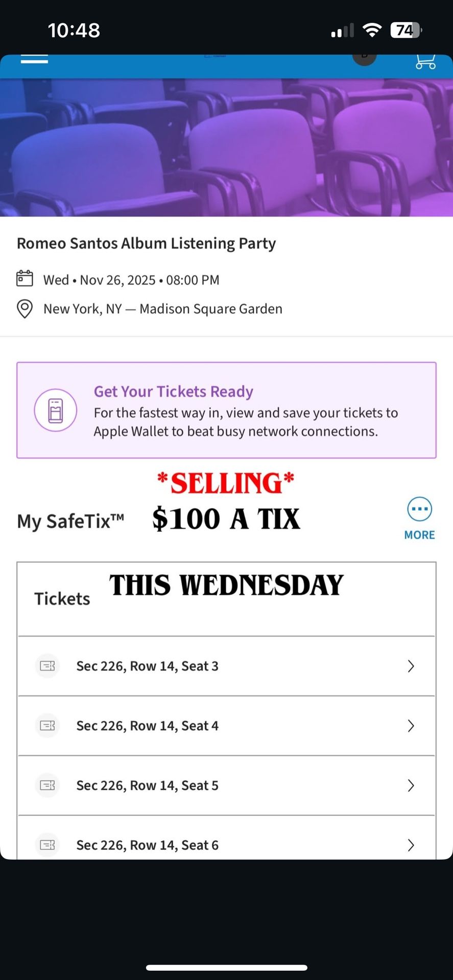Screen dimensions: 453x980
Task: Tap the New York, NY — Madison Square Garden text
Action: (162, 309)
